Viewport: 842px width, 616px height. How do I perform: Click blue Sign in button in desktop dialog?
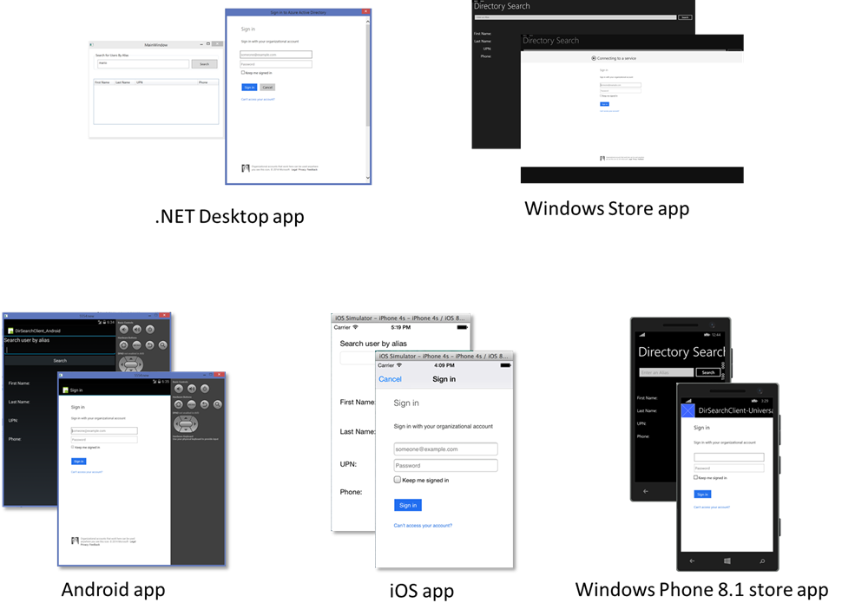tap(249, 87)
